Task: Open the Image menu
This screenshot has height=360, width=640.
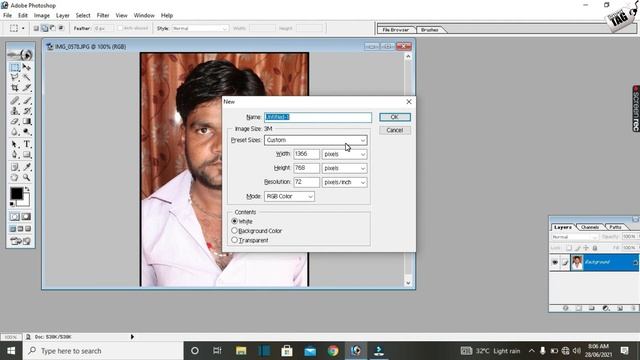Action: click(x=42, y=15)
